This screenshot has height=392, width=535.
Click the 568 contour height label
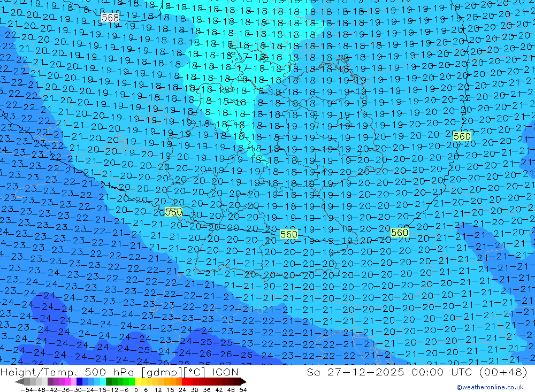[110, 18]
